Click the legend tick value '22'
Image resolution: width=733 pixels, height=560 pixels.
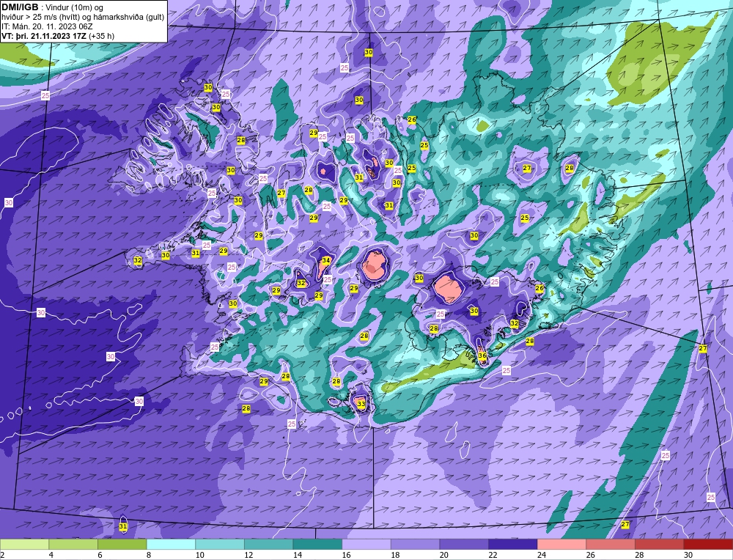pyautogui.click(x=493, y=555)
